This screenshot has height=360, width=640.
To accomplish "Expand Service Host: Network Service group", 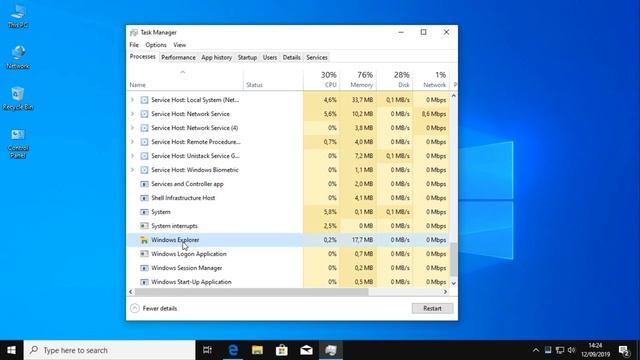I will pos(132,114).
